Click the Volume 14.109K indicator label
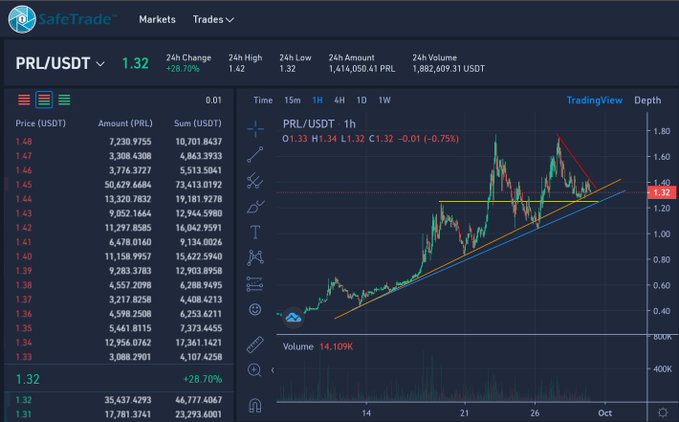Screen dimensions: 679x422 click(x=318, y=347)
